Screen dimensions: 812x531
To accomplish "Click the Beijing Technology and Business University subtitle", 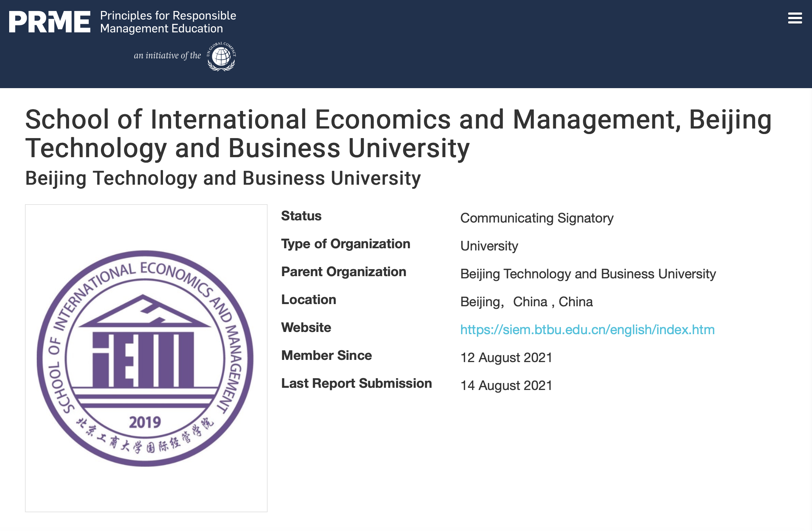I will (x=223, y=178).
